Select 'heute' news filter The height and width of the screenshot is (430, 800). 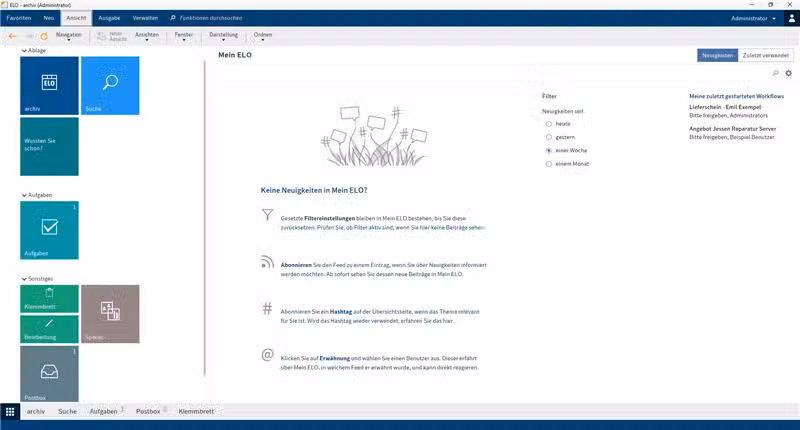pos(548,124)
